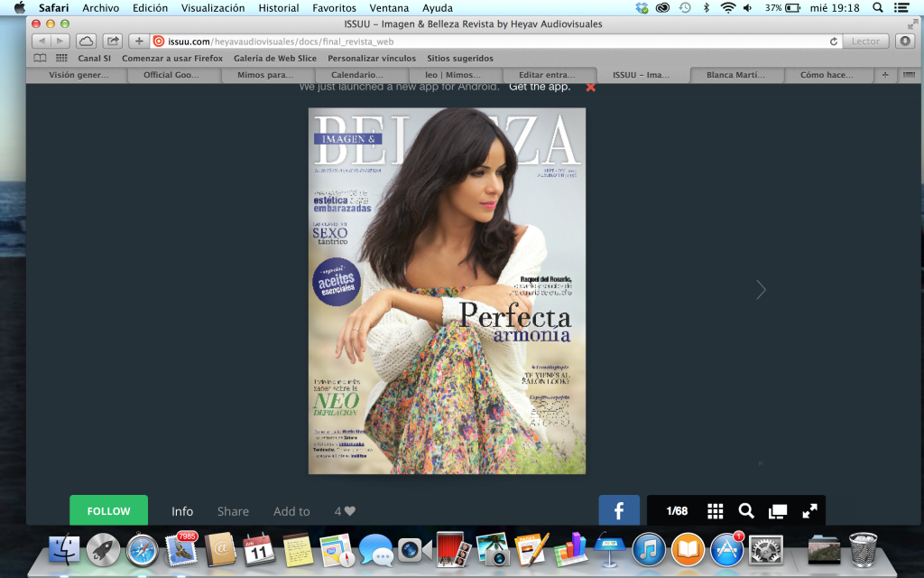
Task: Open Time Machine menu icon
Action: point(685,7)
